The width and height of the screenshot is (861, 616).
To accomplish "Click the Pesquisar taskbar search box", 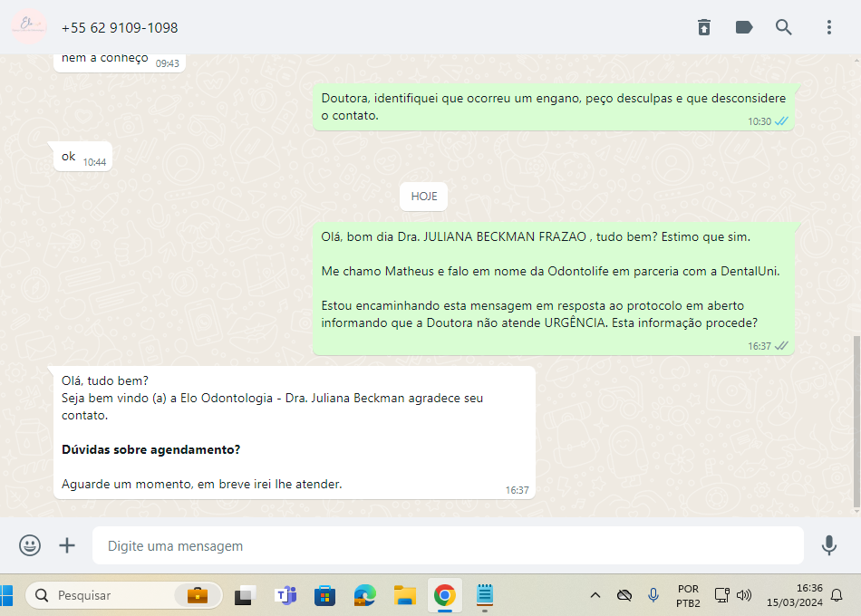I will 124,595.
